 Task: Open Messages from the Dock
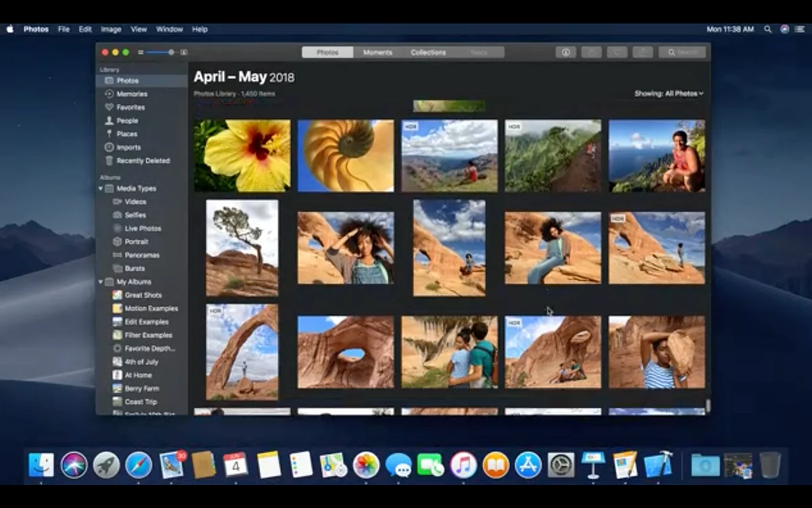click(x=399, y=465)
